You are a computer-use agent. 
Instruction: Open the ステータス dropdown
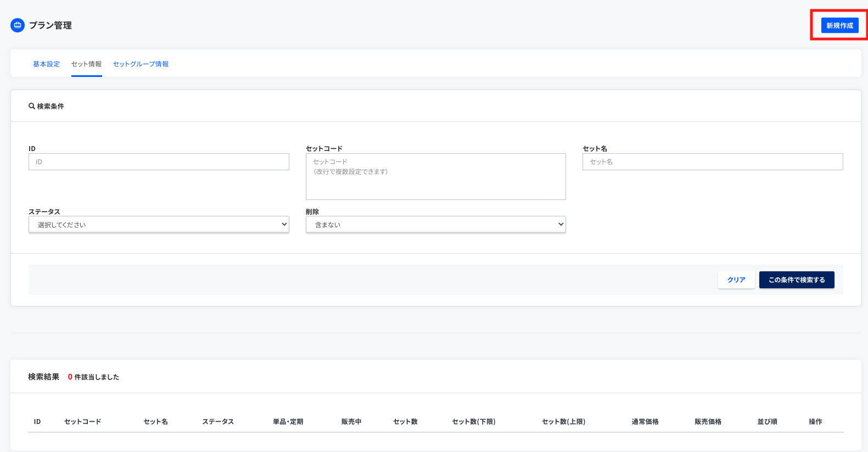point(159,224)
